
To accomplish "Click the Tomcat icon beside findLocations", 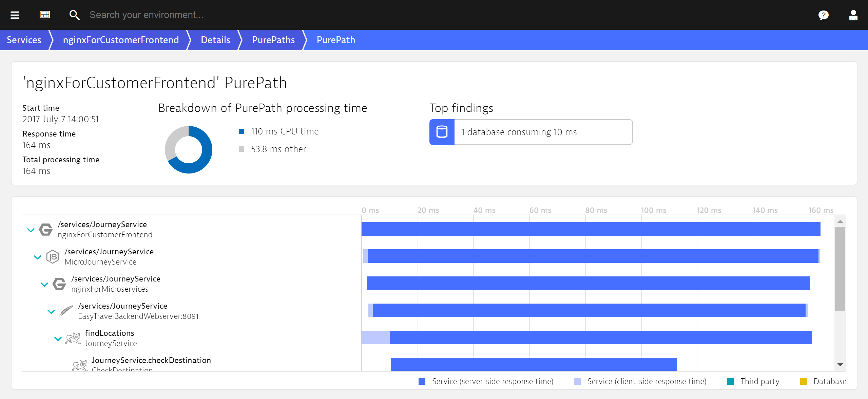I will 73,338.
